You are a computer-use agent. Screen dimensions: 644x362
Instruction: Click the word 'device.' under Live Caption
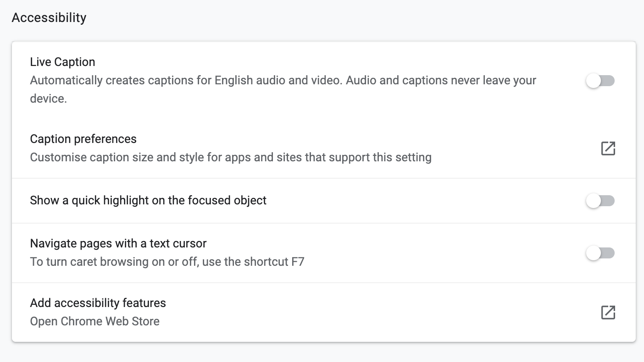pyautogui.click(x=48, y=99)
